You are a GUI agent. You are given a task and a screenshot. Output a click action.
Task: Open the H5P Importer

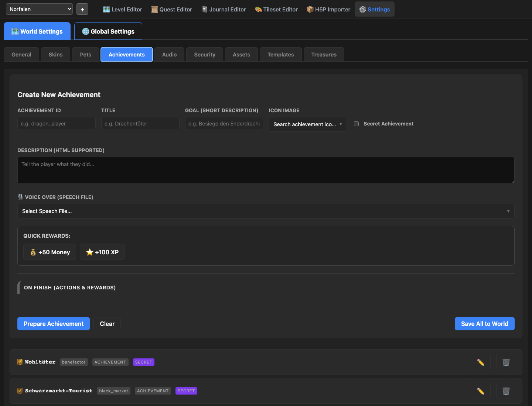(x=328, y=9)
